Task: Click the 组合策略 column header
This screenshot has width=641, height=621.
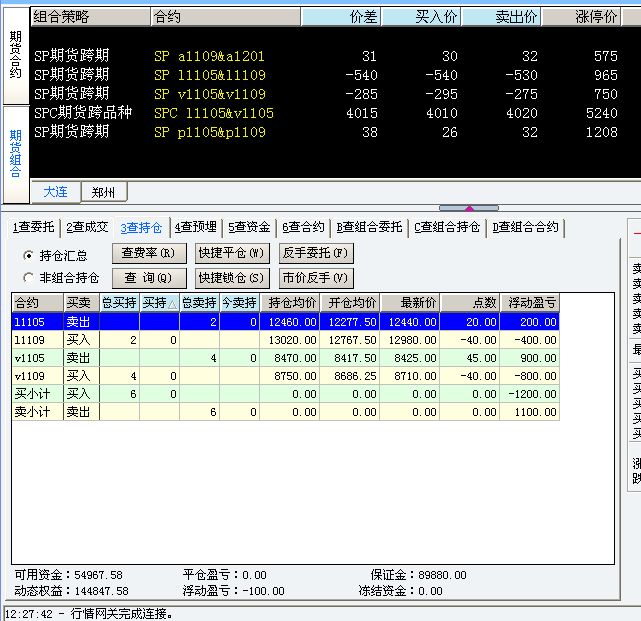Action: click(90, 17)
